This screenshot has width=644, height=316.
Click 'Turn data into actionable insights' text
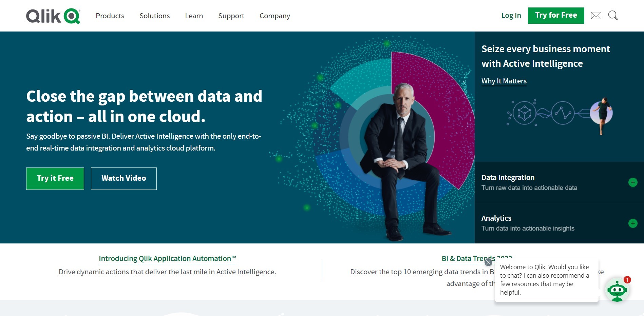[528, 229]
